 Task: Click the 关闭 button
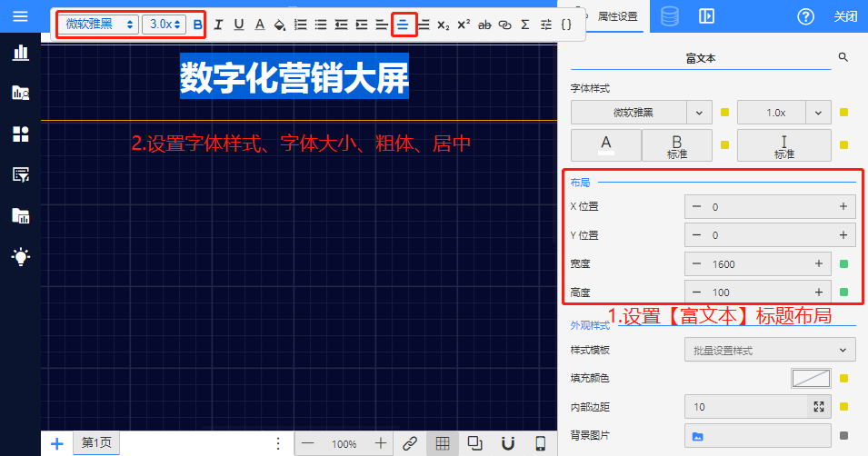coord(845,16)
